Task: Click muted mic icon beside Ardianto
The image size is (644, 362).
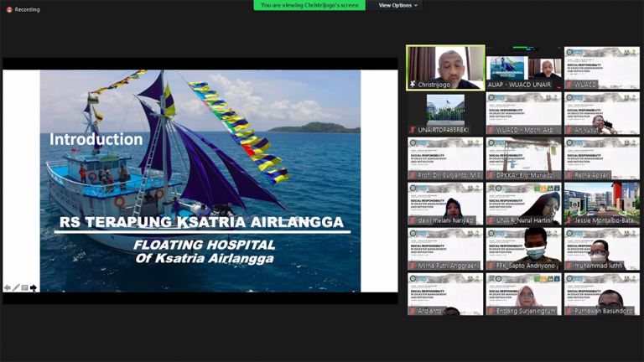Action: (x=413, y=312)
